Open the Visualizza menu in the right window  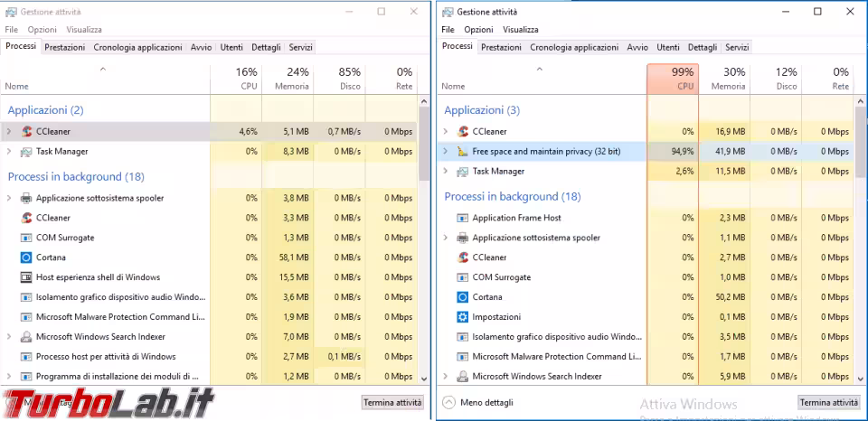[521, 30]
